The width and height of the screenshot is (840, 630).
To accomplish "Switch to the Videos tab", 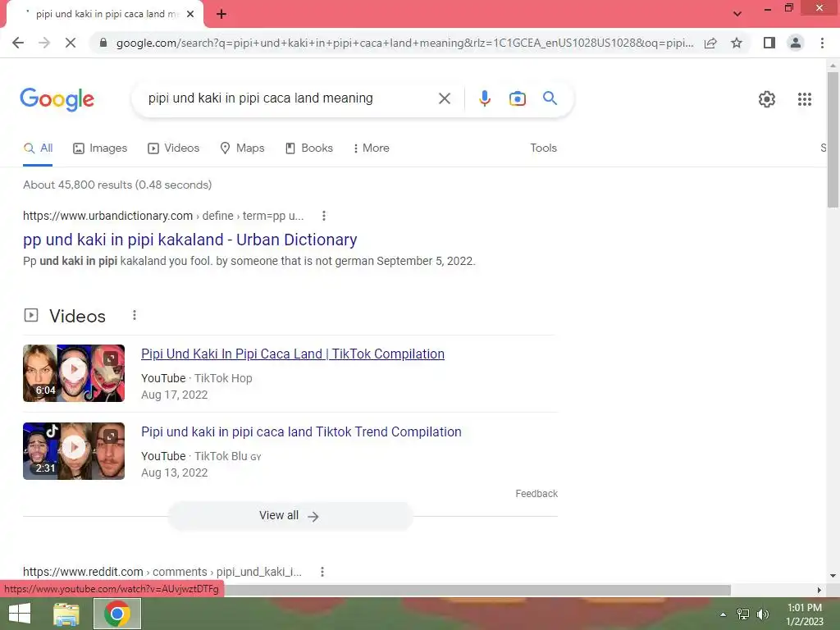I will coord(174,148).
